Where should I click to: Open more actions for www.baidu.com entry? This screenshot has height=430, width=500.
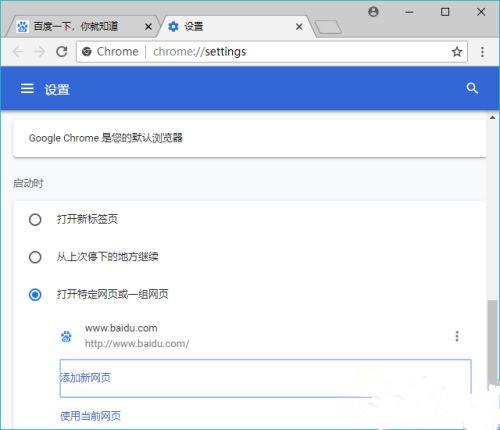click(457, 336)
